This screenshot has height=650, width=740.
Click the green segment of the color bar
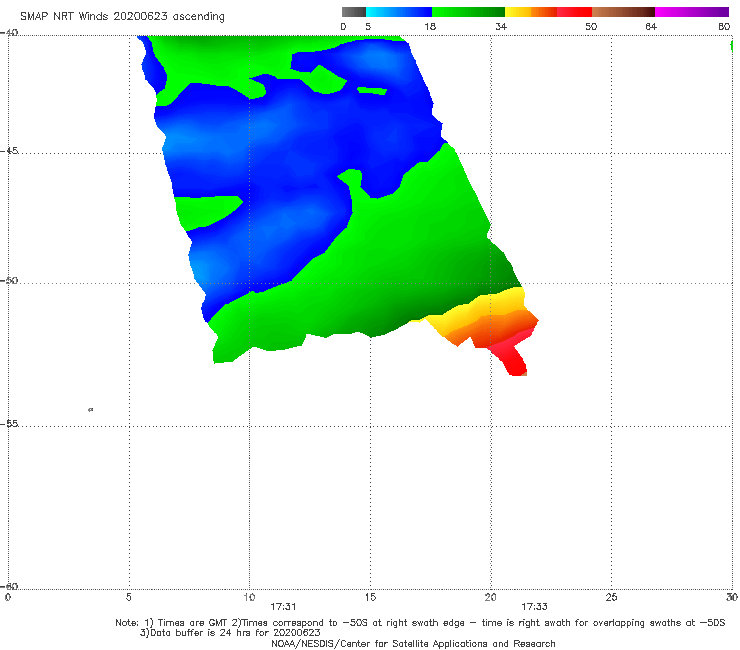468,12
